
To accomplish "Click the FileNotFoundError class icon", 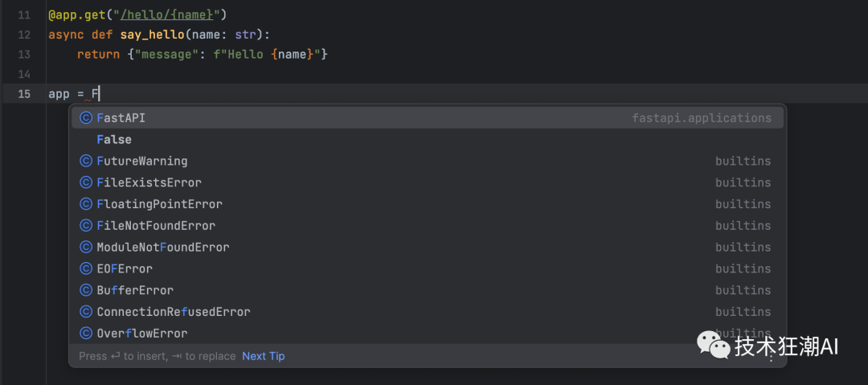I will pyautogui.click(x=86, y=226).
